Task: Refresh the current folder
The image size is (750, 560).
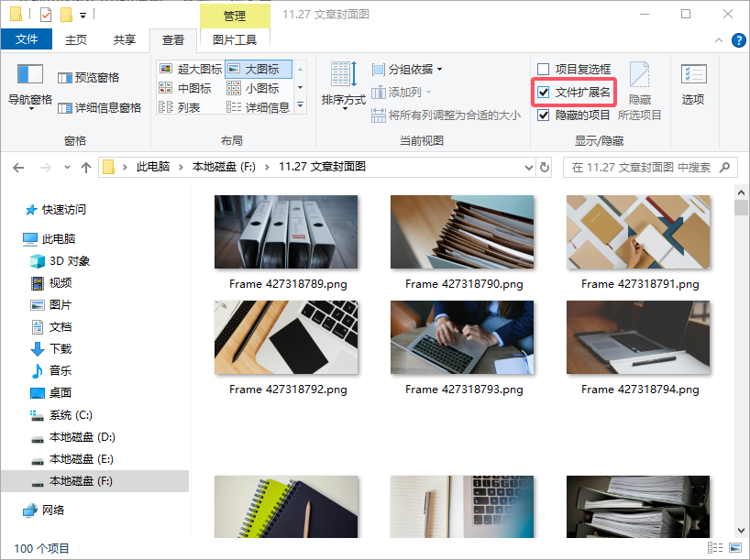Action: [544, 167]
